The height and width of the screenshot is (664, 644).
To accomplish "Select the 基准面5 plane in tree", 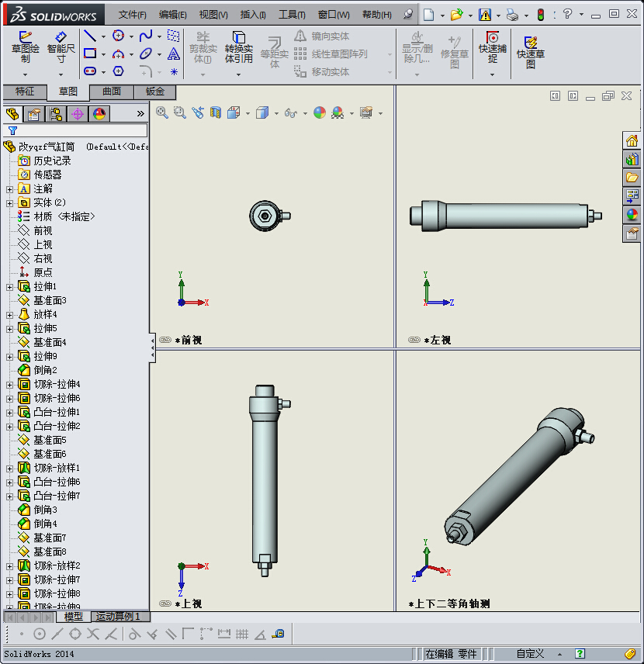I will pyautogui.click(x=50, y=441).
